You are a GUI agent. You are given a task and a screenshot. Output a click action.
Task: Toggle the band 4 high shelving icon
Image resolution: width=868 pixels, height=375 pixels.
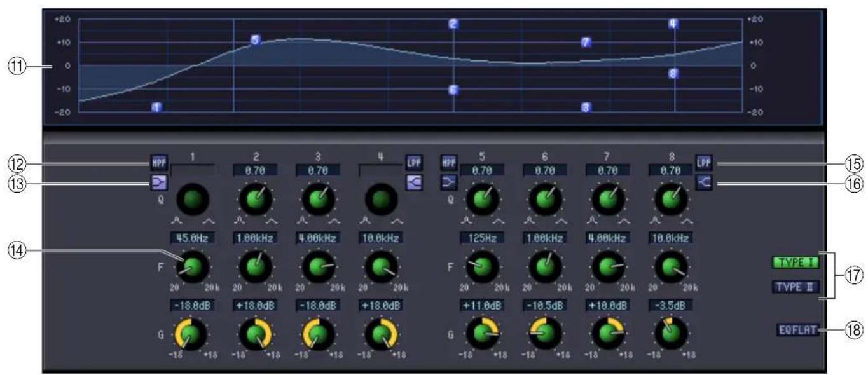414,184
